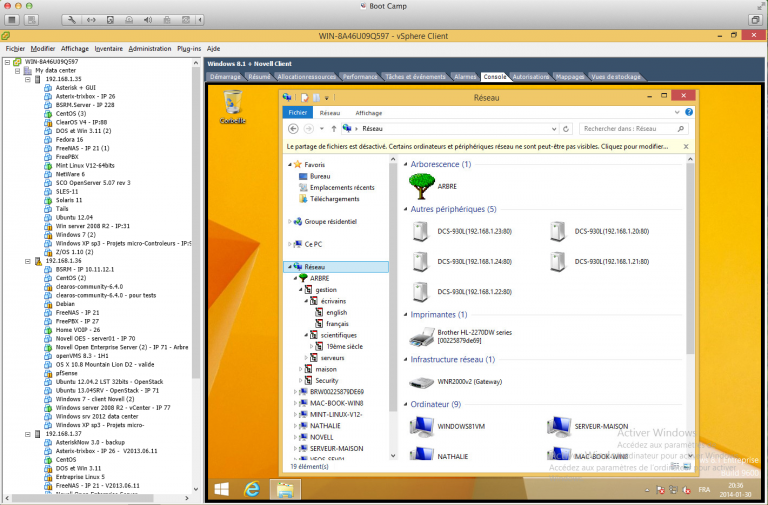
Task: Expand Ce PC in the navigation pane
Action: (289, 244)
